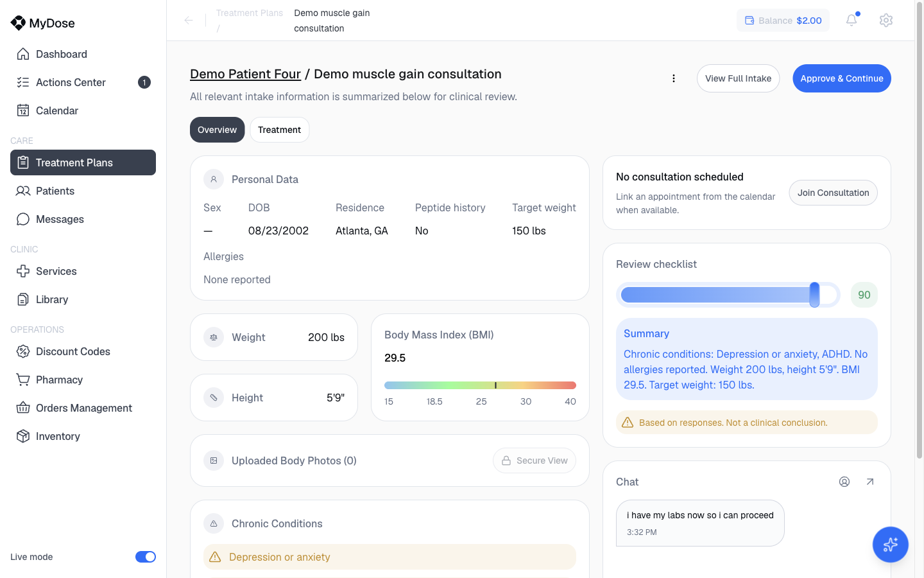This screenshot has height=578, width=924.
Task: Click the Pharmacy cart icon
Action: pos(23,380)
